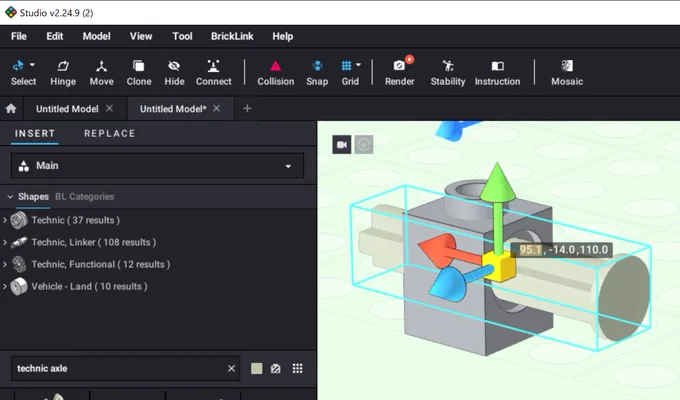
Task: Open the Help menu
Action: 282,36
